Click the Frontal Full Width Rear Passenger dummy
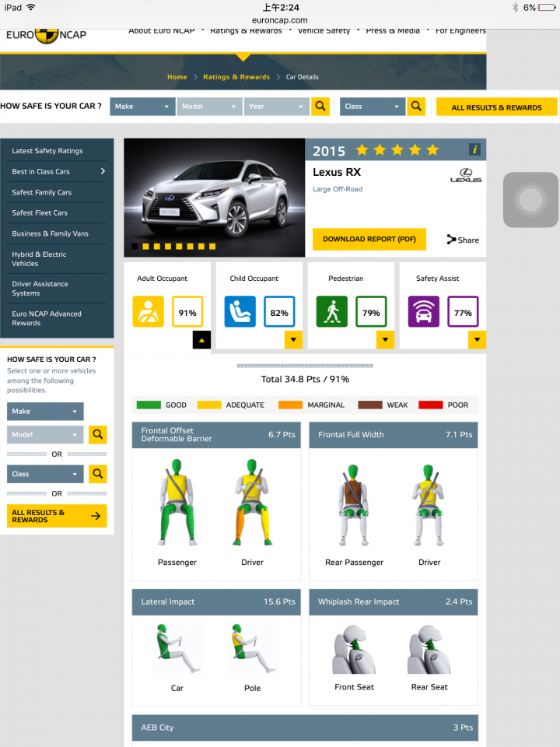This screenshot has height=747, width=560. pos(353,505)
